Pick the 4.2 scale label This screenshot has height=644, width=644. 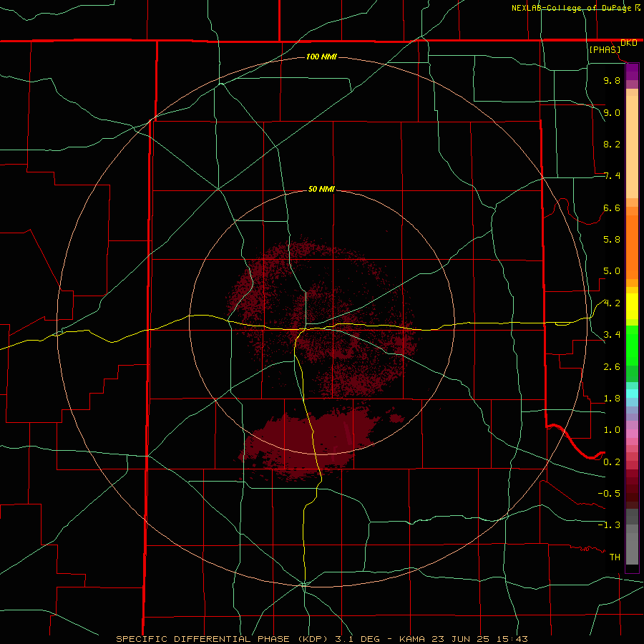[x=612, y=303]
